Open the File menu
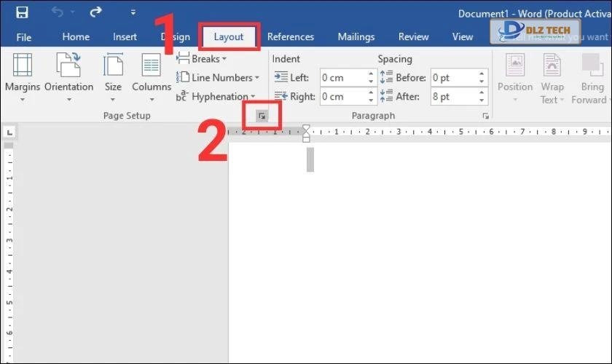612x364 pixels. pyautogui.click(x=24, y=37)
